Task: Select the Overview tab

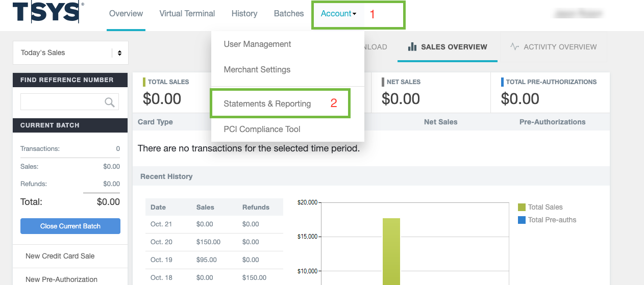Action: [126, 14]
